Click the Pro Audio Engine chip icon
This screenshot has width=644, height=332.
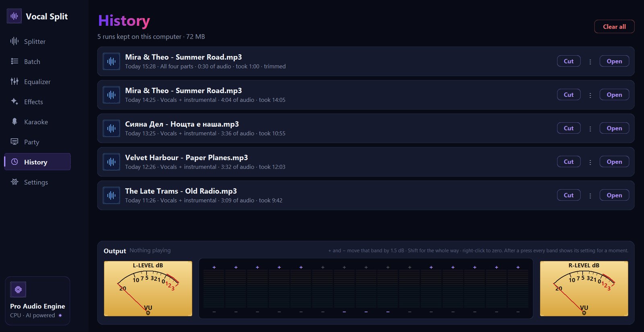(x=18, y=289)
